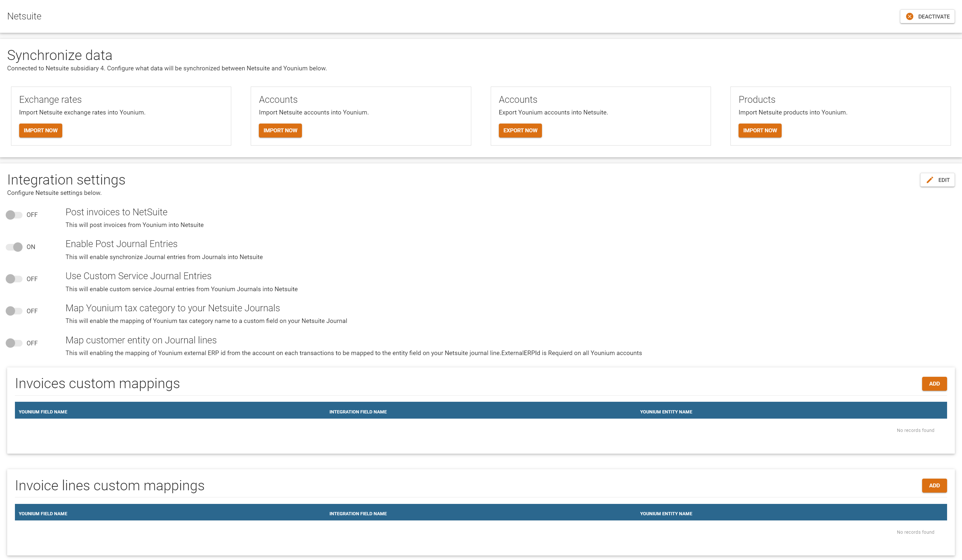962x560 pixels.
Task: Add an Invoices custom mapping
Action: [934, 384]
